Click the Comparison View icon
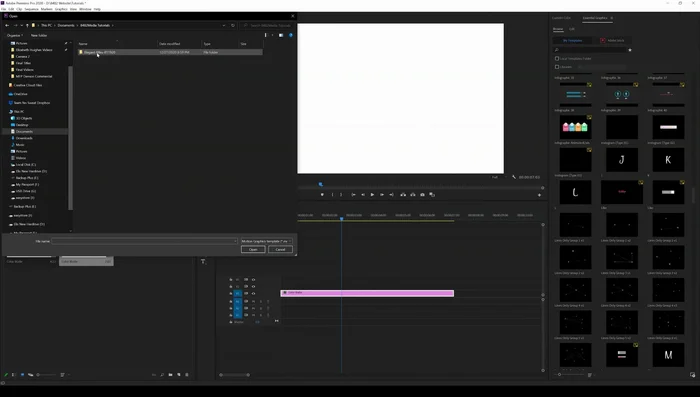700x397 pixels. pyautogui.click(x=432, y=195)
